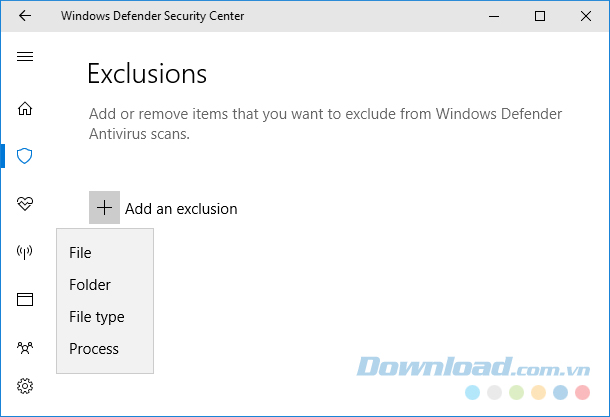This screenshot has height=417, width=610.
Task: Open Device performance & health heart icon
Action: (x=25, y=204)
